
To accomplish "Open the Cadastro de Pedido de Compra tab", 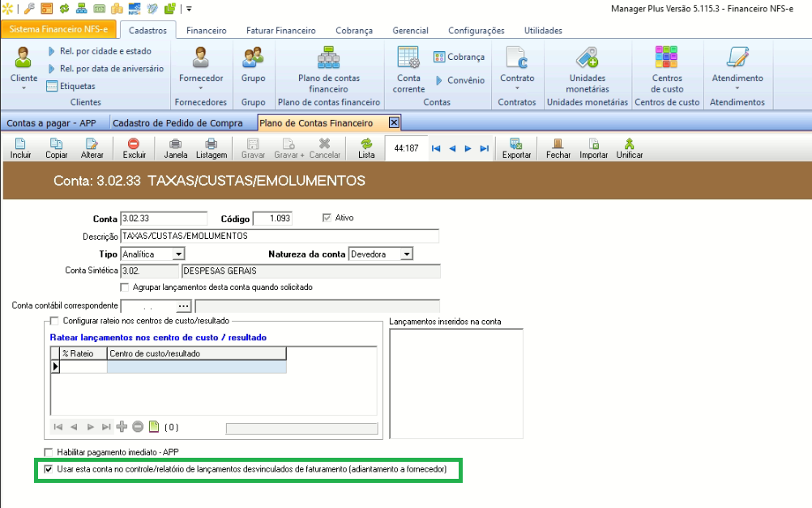I will tap(177, 123).
